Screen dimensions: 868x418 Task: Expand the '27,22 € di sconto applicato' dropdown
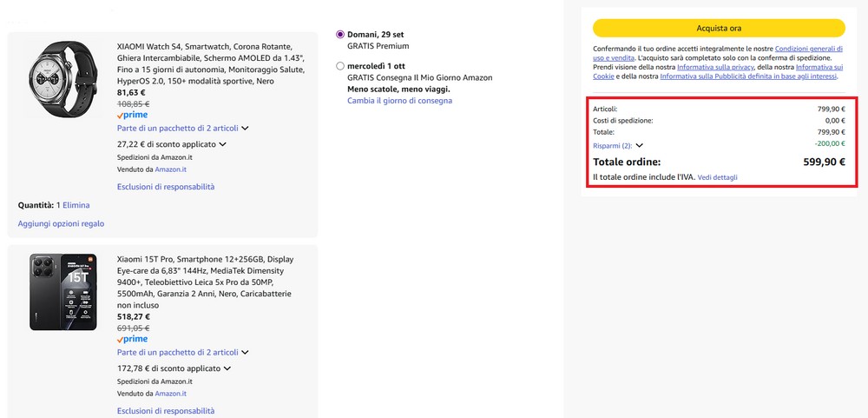[223, 144]
